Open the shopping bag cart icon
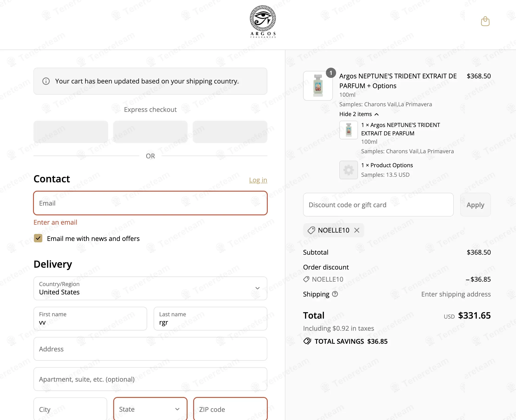516x420 pixels. (485, 21)
